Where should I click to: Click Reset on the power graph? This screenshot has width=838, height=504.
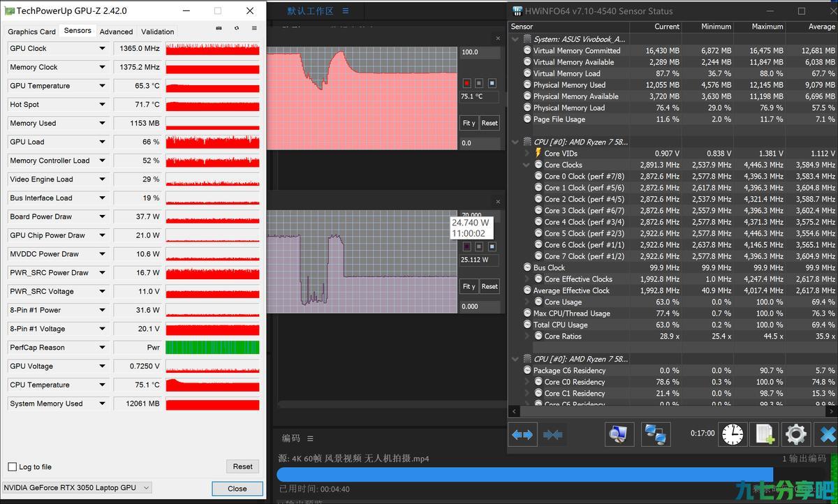(x=490, y=286)
